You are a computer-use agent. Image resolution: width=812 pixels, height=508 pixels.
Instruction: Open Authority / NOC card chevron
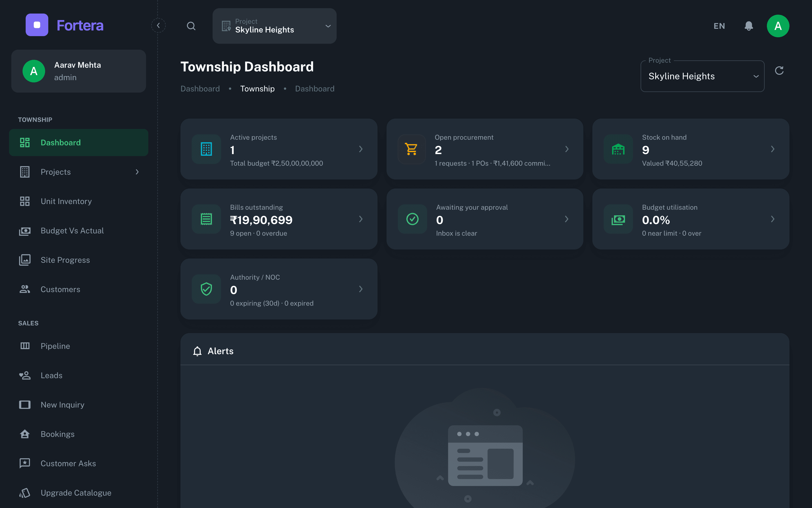click(361, 289)
